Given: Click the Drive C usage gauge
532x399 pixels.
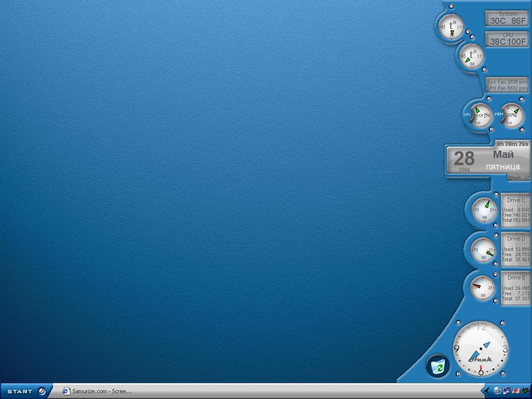Looking at the screenshot, I should (x=485, y=210).
